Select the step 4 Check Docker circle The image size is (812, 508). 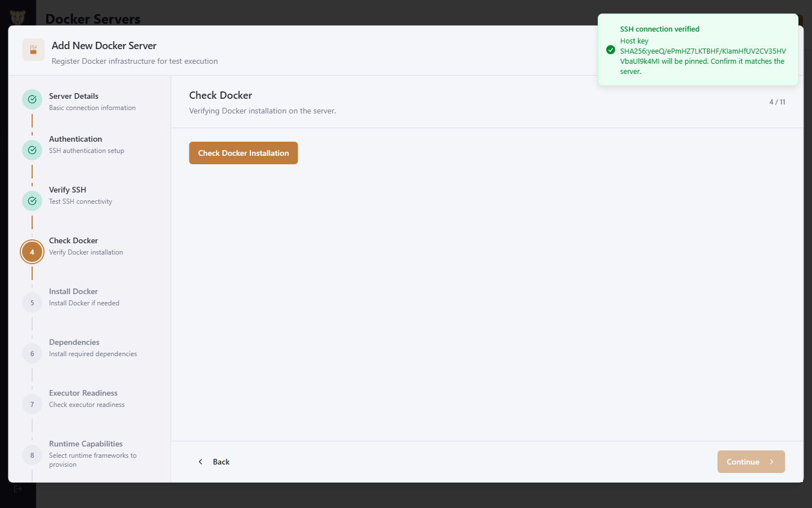[x=32, y=252]
